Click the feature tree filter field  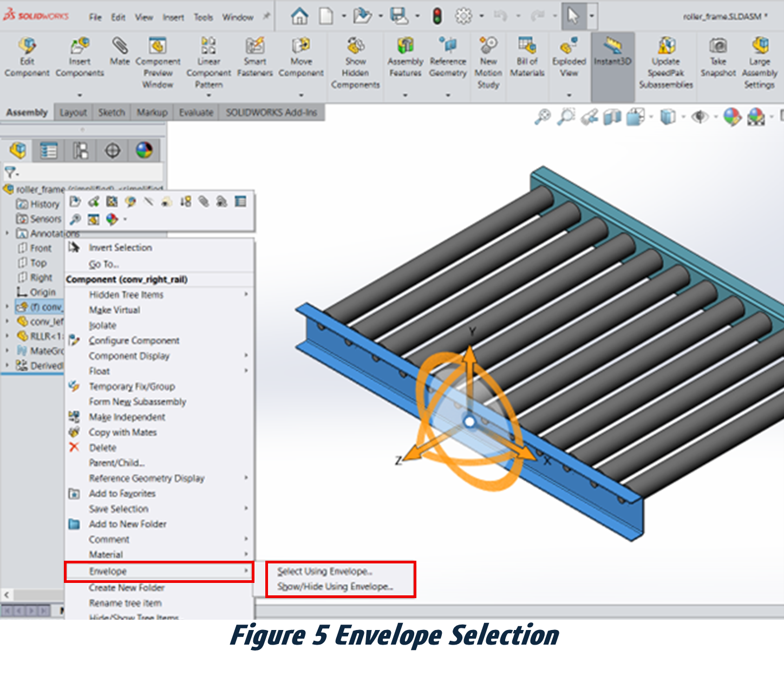(87, 173)
